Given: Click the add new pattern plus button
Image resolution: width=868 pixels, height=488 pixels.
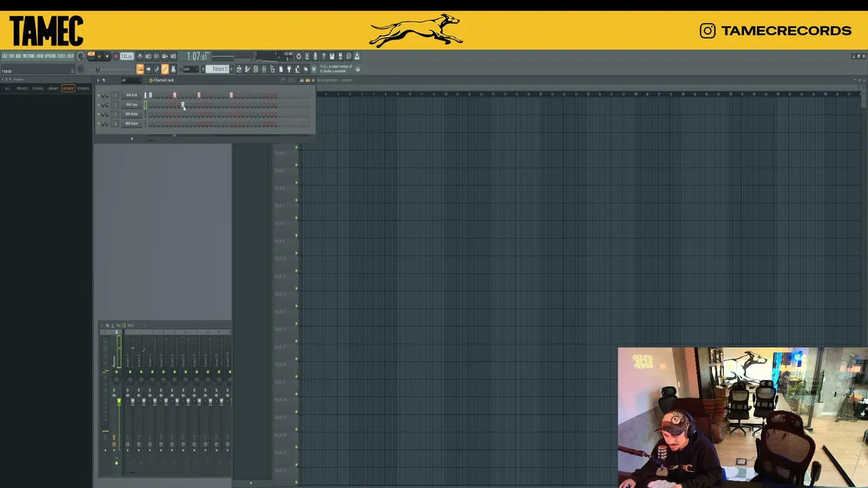Looking at the screenshot, I should click(231, 69).
